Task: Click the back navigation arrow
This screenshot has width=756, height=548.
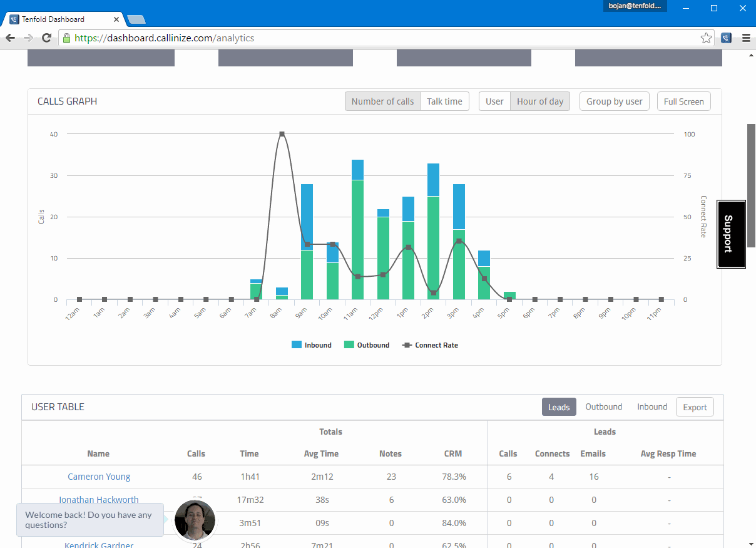Action: (x=10, y=38)
